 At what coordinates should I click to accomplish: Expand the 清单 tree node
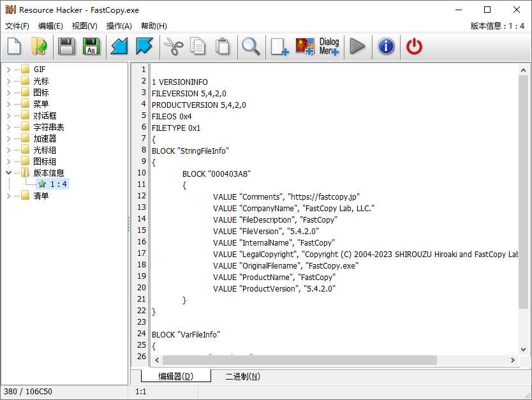click(8, 196)
